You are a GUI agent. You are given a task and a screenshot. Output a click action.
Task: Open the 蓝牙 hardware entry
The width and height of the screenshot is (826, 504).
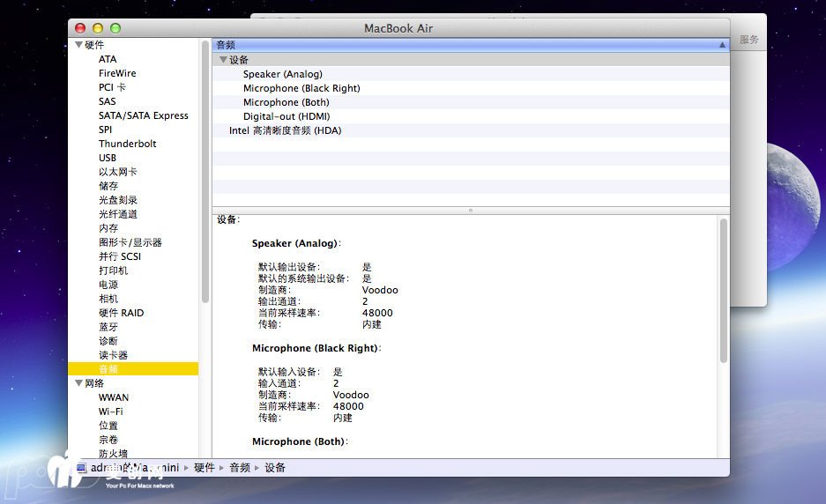pyautogui.click(x=108, y=327)
